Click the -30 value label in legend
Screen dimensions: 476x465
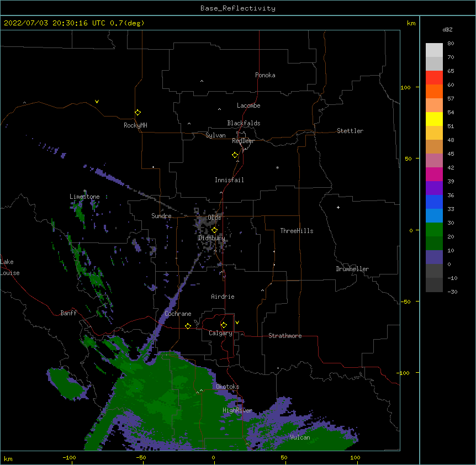[452, 292]
